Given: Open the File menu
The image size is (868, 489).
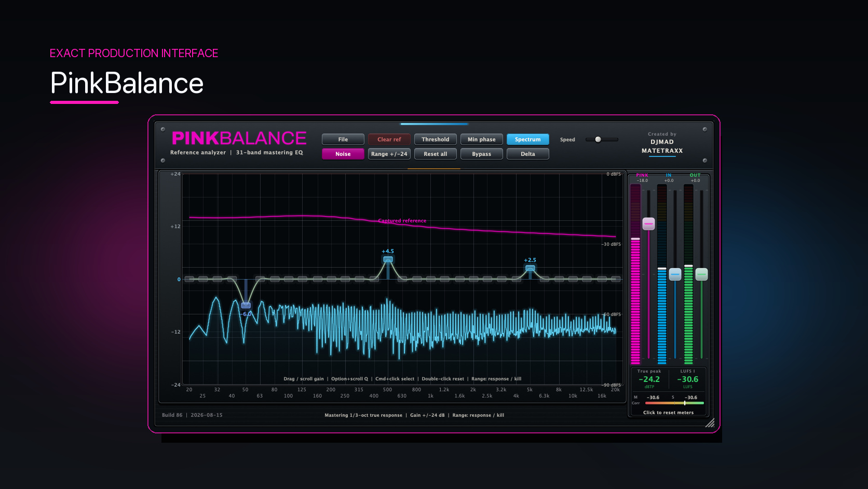Looking at the screenshot, I should pyautogui.click(x=343, y=139).
